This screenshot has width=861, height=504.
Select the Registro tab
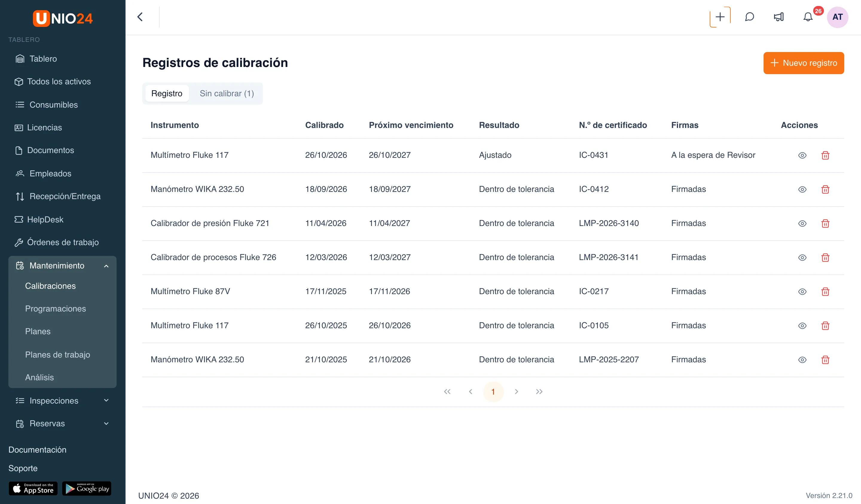tap(167, 93)
